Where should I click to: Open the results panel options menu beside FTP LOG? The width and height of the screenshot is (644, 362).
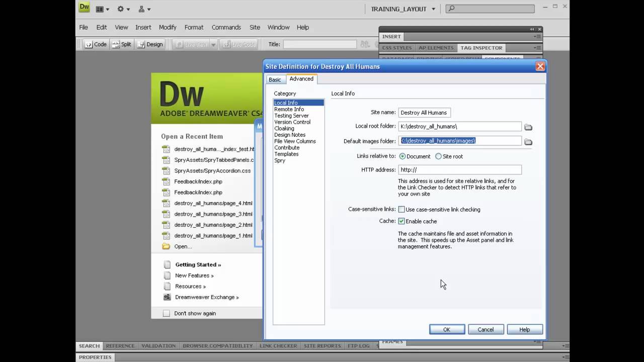(566, 346)
